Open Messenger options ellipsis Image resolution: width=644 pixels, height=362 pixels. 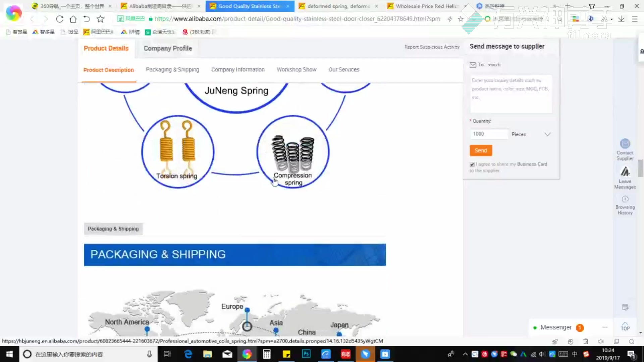tap(605, 327)
